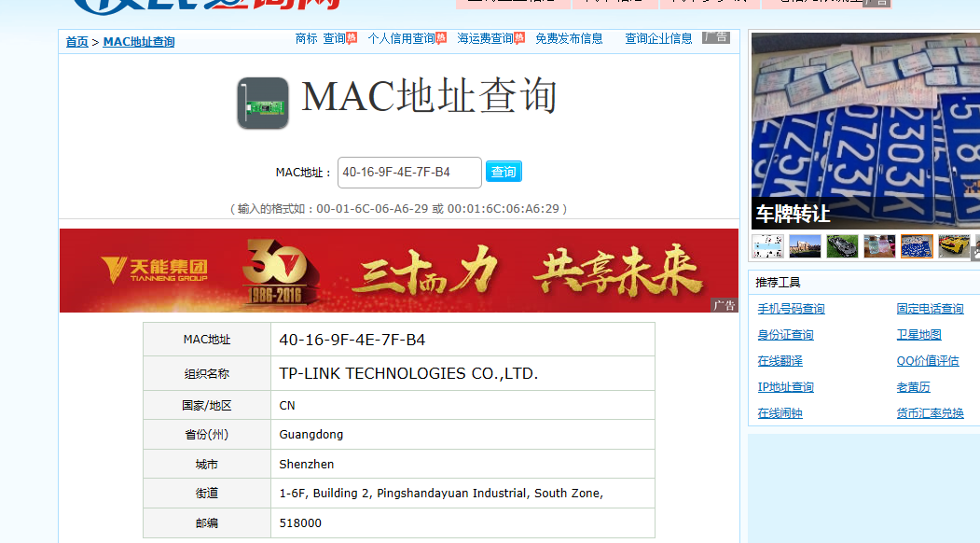Open 卫星地图 tool link
The image size is (980, 543).
(x=918, y=335)
